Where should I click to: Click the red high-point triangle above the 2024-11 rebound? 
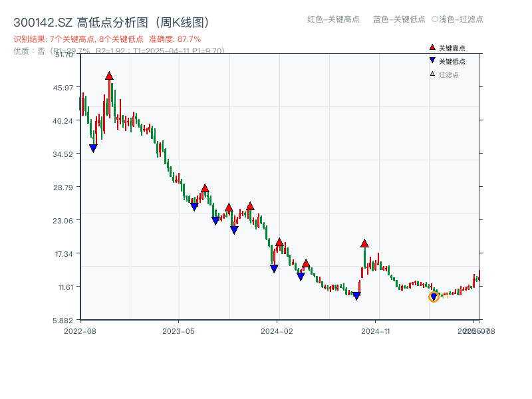(x=364, y=243)
